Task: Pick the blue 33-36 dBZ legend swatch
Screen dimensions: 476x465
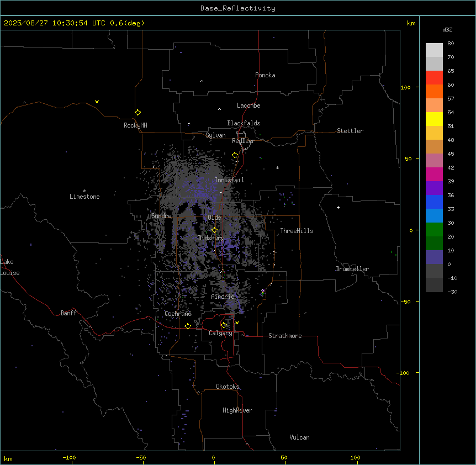Action: (x=434, y=202)
